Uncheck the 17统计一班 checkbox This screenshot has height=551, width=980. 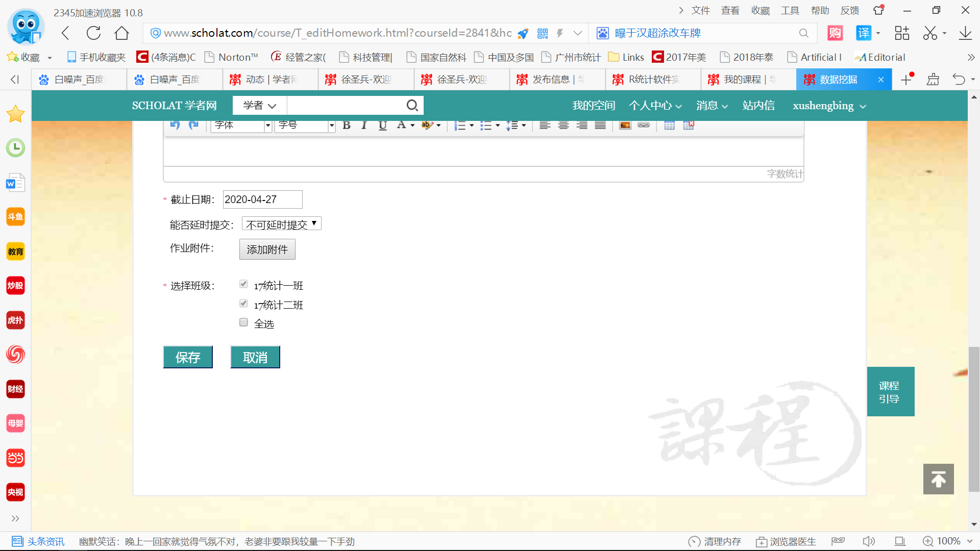click(x=243, y=284)
